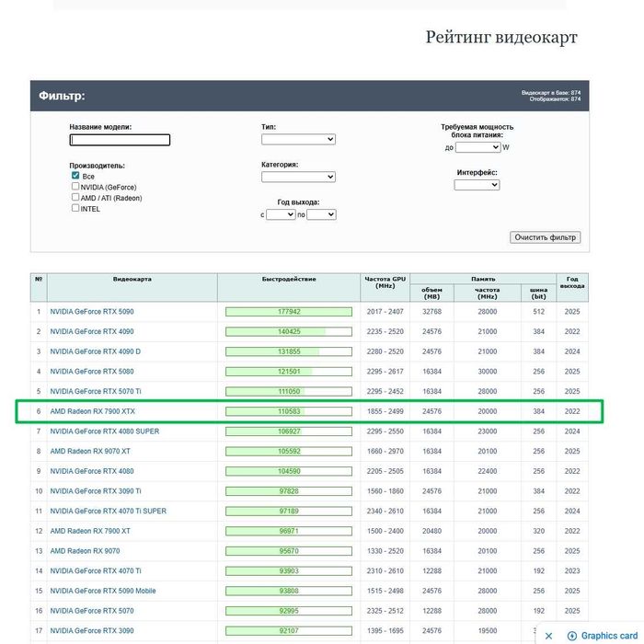Click the Graphics card popup label

(609, 636)
